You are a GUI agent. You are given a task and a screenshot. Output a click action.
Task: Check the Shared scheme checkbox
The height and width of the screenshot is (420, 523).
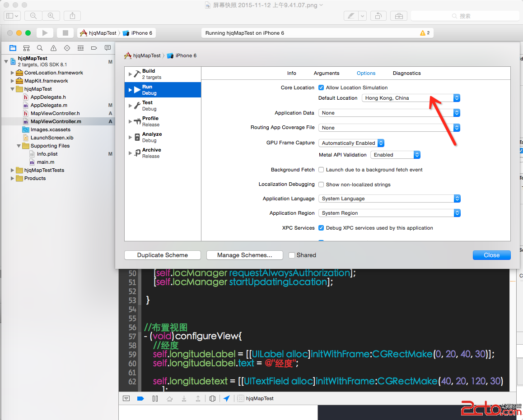(x=292, y=255)
